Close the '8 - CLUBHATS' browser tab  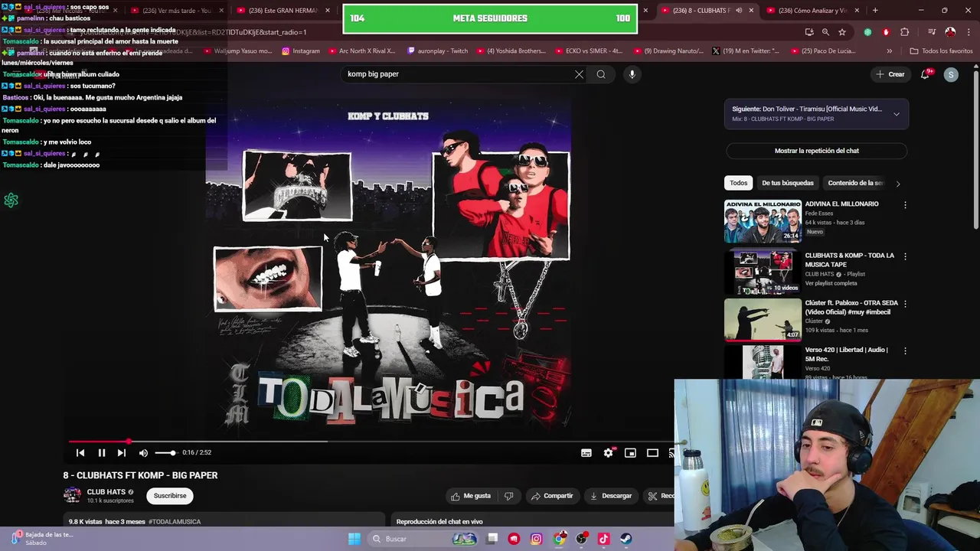[x=750, y=11]
